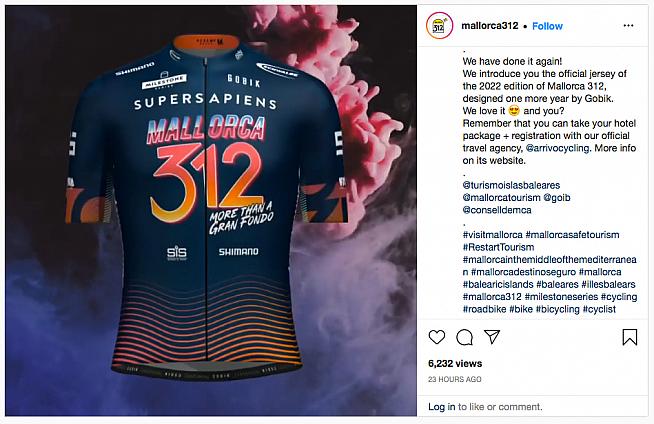Open comments via speech bubble icon
Viewport: 654px width, 424px height.
464,337
